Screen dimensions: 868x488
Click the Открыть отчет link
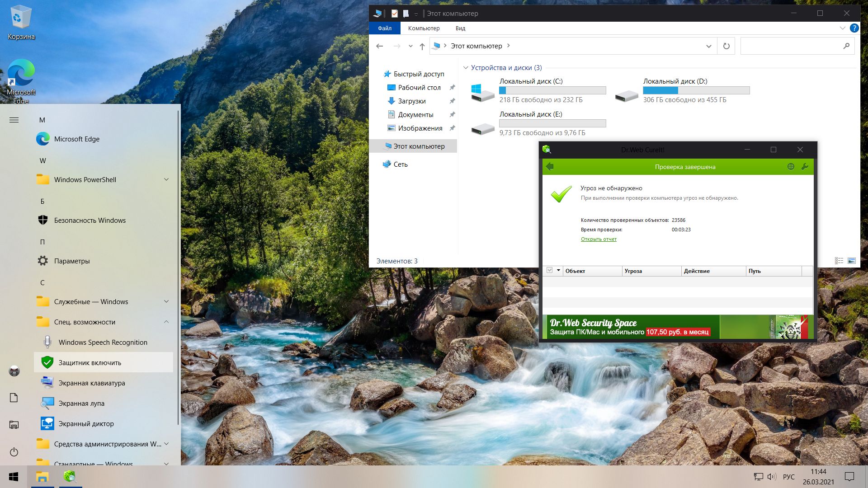(x=599, y=239)
